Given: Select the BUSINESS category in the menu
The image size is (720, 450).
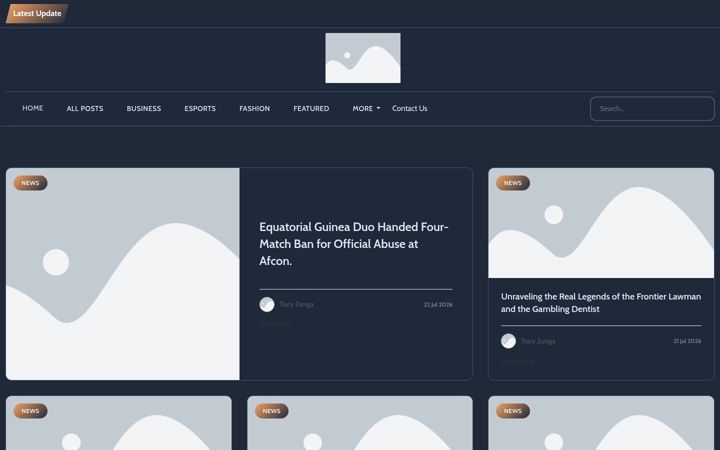Looking at the screenshot, I should point(144,108).
